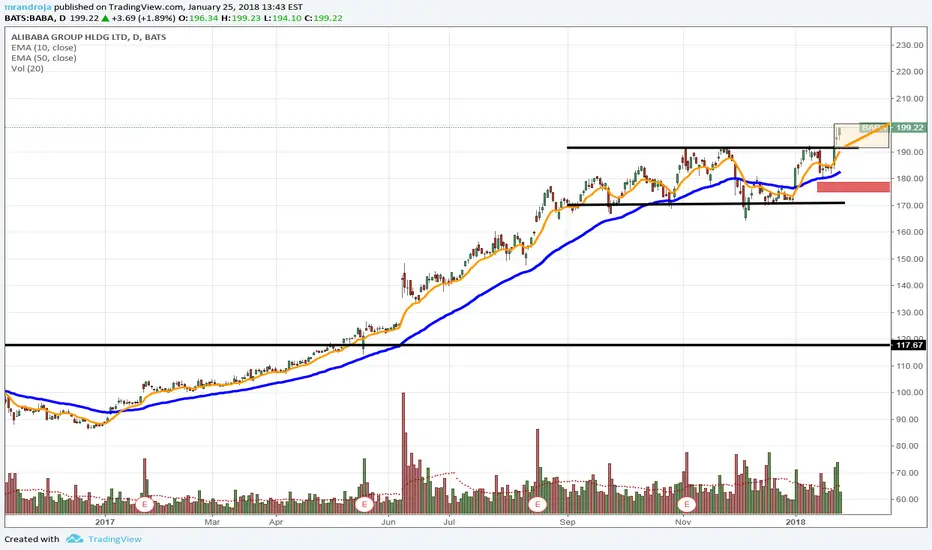
Task: Click the Jun date axis label
Action: click(388, 522)
